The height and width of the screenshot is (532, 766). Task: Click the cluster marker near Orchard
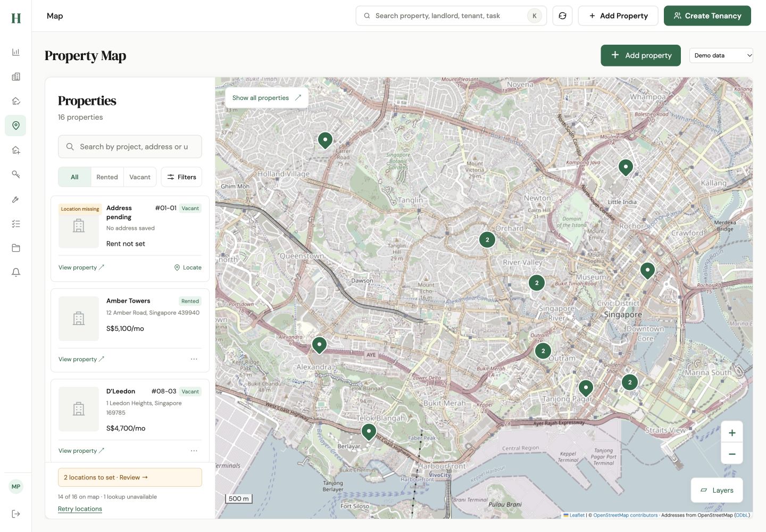point(487,240)
